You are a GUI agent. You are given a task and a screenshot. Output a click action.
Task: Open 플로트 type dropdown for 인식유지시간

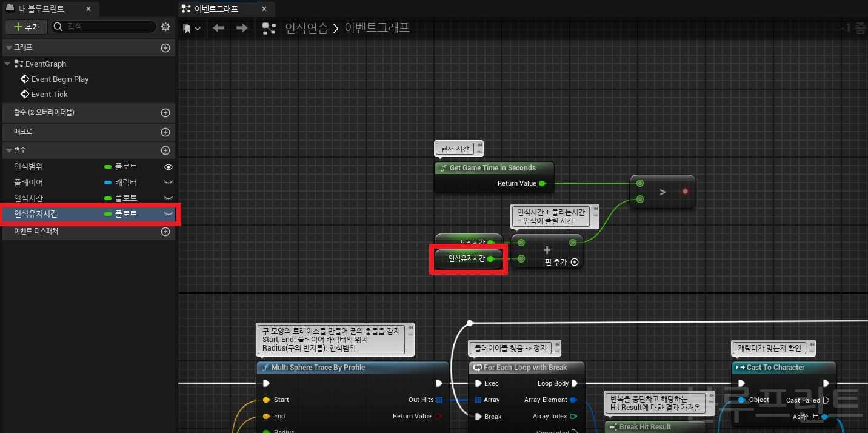[x=121, y=213]
